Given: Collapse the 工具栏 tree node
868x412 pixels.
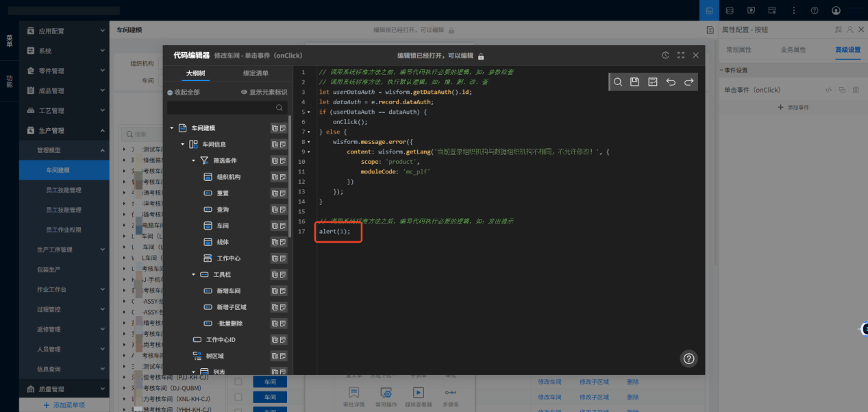Looking at the screenshot, I should 194,274.
